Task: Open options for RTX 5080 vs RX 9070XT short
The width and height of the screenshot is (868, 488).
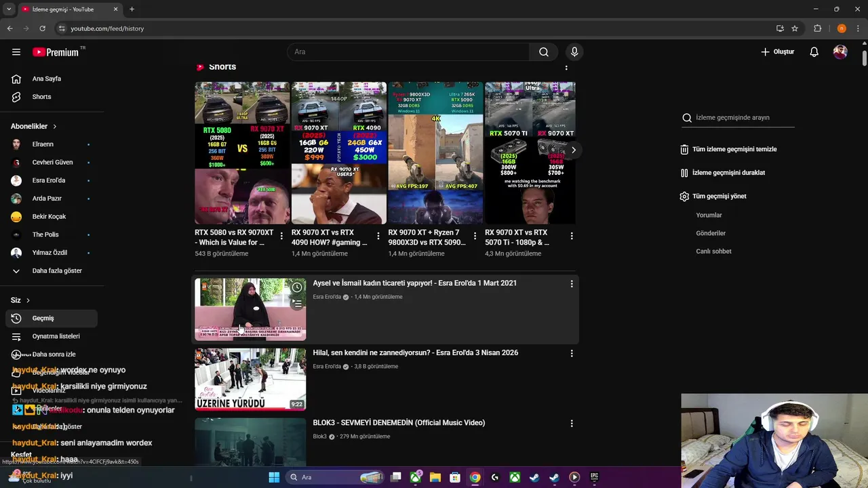Action: pyautogui.click(x=281, y=236)
